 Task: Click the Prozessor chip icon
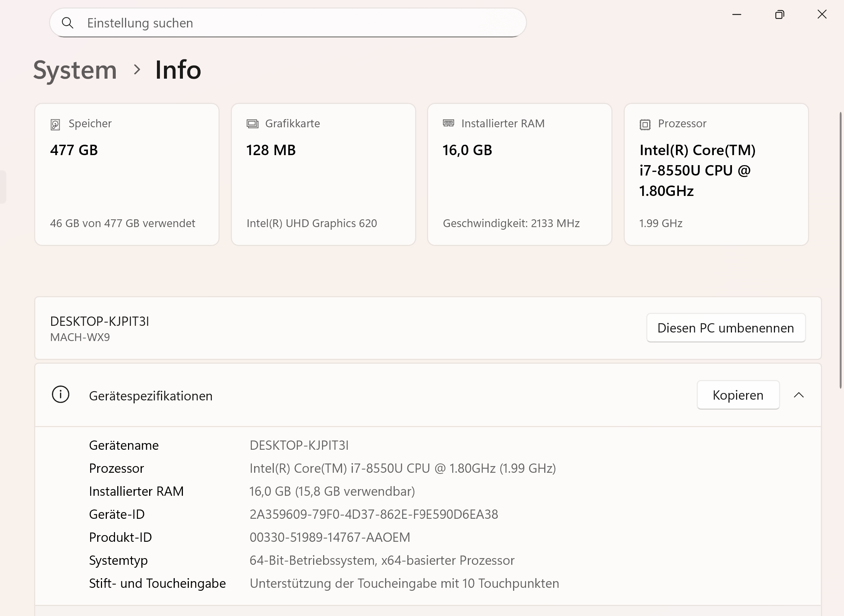(x=645, y=124)
